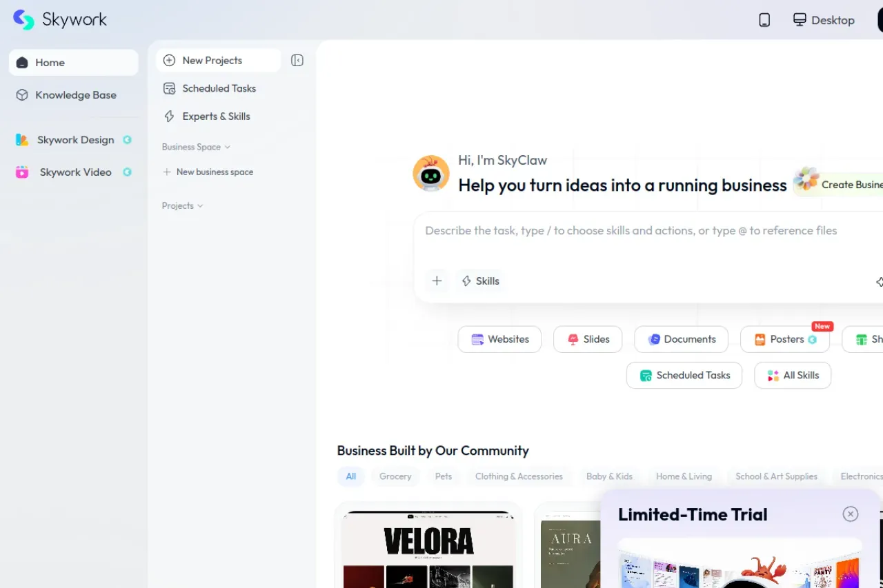
Task: Filter community businesses by Pets
Action: [444, 476]
